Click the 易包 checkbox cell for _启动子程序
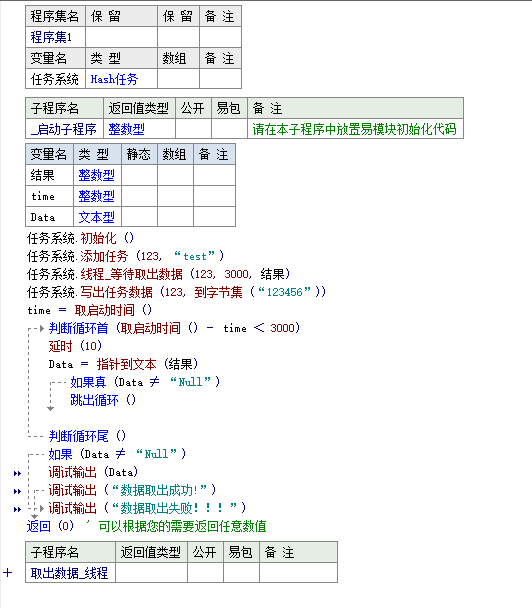The width and height of the screenshot is (532, 608). tap(230, 129)
